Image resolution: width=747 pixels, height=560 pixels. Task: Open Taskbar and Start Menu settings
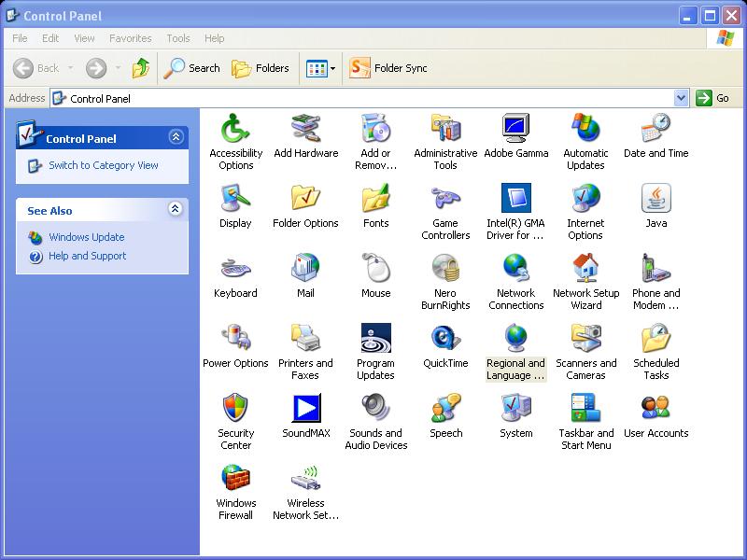click(586, 422)
